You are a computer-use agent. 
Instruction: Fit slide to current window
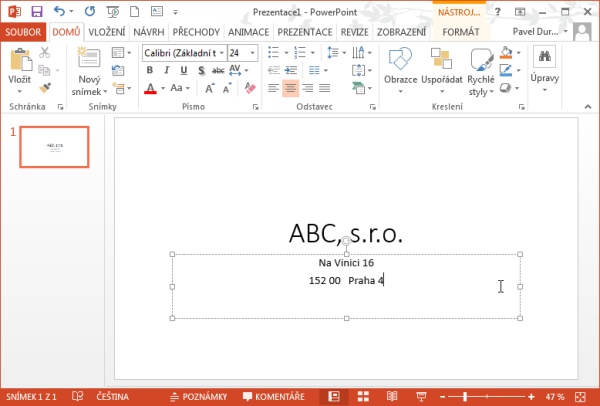pyautogui.click(x=580, y=396)
